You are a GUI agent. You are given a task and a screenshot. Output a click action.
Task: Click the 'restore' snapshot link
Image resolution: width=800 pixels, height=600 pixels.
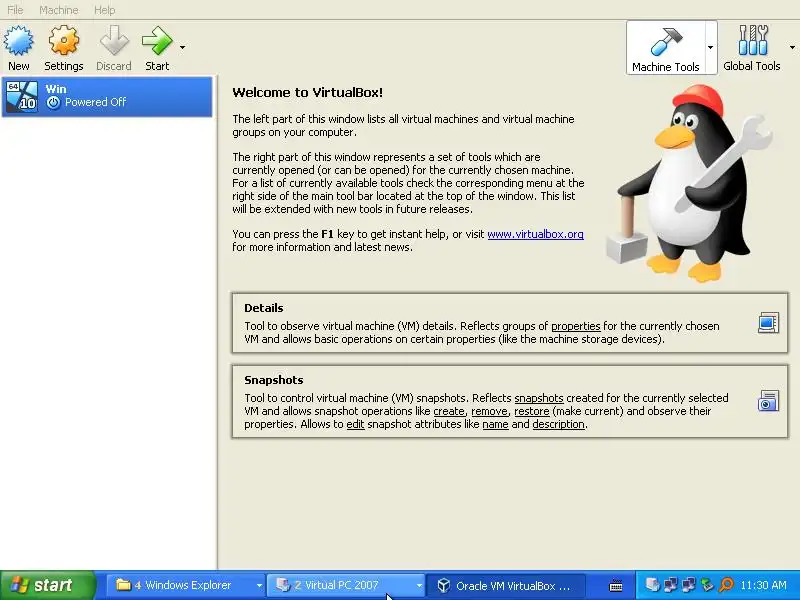(x=532, y=411)
